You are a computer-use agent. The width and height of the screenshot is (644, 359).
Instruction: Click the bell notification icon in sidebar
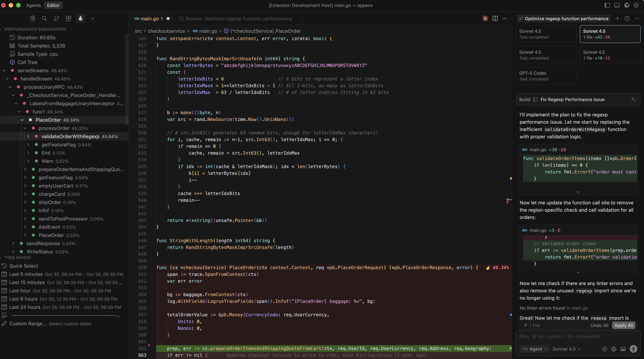[x=81, y=19]
